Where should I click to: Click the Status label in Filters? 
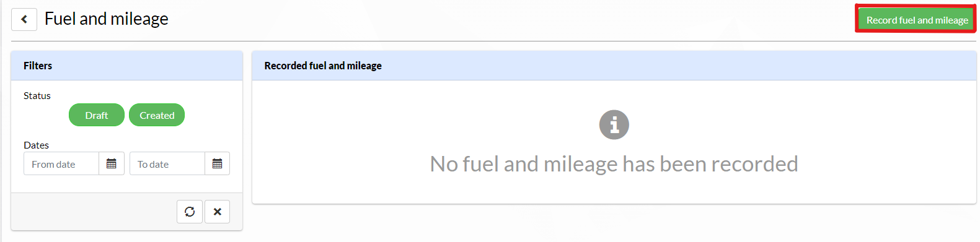37,95
